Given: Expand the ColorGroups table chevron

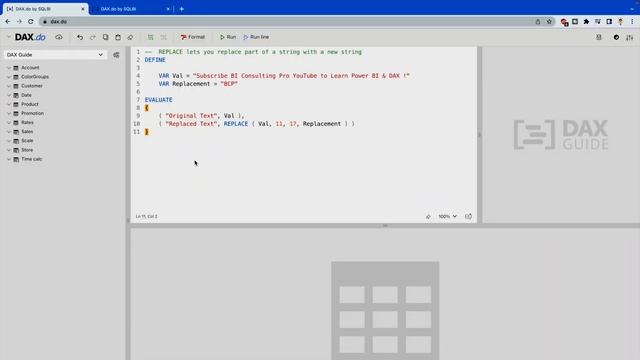Looking at the screenshot, I should tap(9, 77).
